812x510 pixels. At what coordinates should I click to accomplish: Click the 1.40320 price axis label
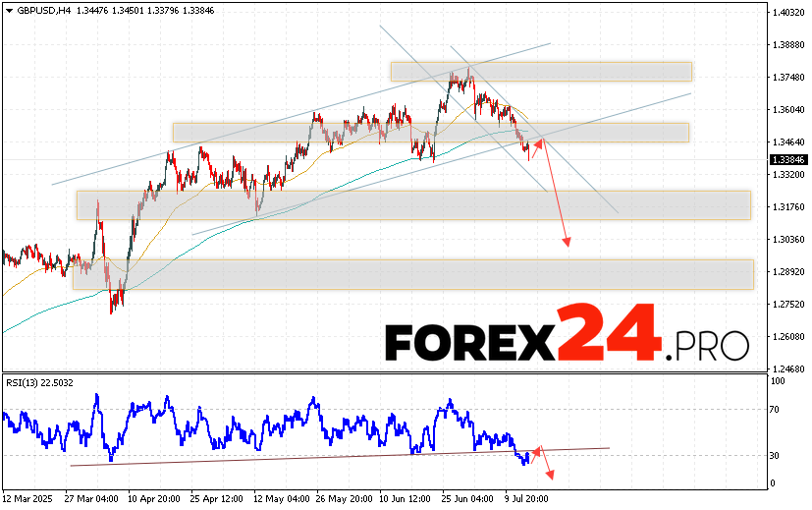pyautogui.click(x=788, y=13)
